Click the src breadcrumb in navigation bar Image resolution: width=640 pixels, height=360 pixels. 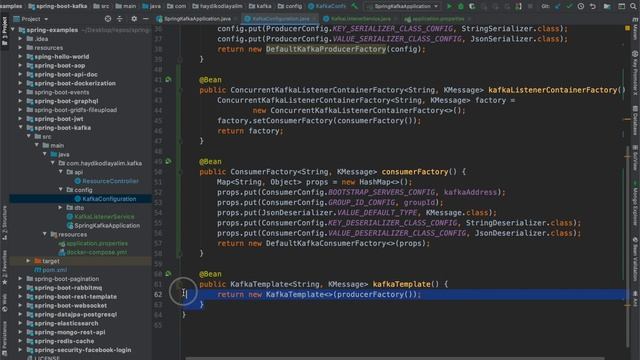coord(101,6)
